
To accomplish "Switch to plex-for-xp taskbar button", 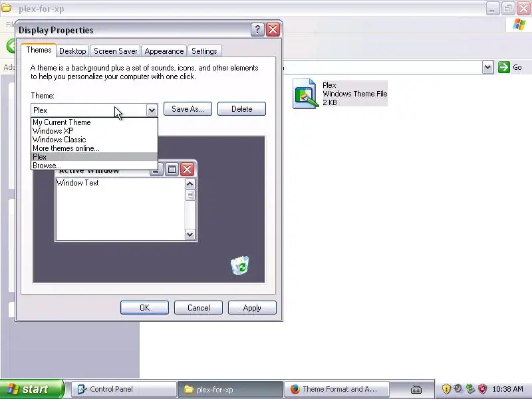I will point(230,389).
